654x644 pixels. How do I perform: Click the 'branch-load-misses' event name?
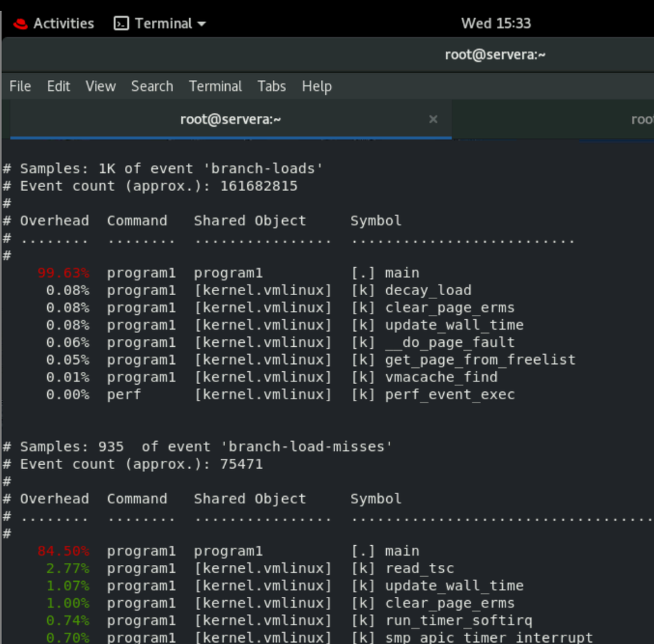click(307, 447)
